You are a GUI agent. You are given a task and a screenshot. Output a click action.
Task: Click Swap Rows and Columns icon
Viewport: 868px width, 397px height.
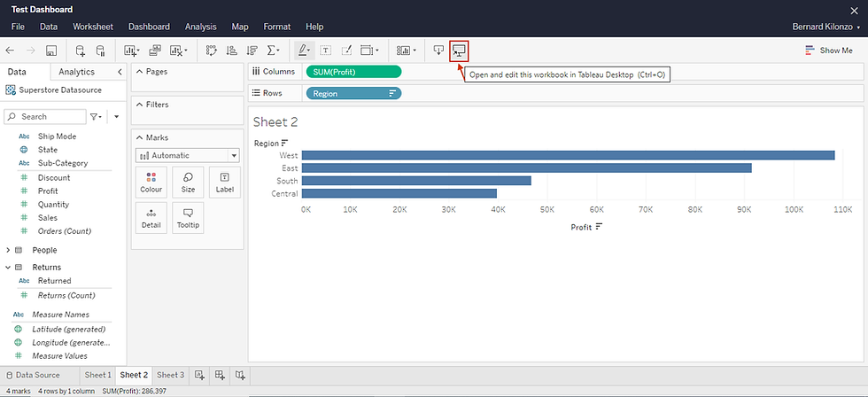tap(211, 51)
